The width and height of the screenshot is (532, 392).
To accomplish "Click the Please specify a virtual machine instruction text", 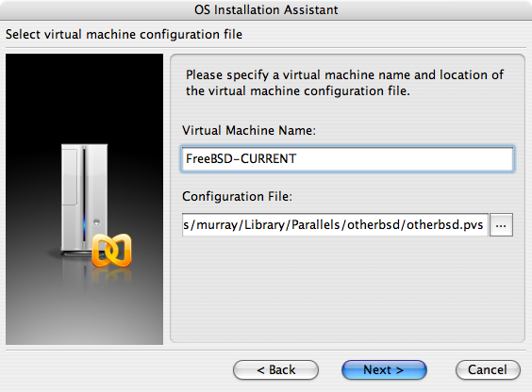I will [x=344, y=83].
